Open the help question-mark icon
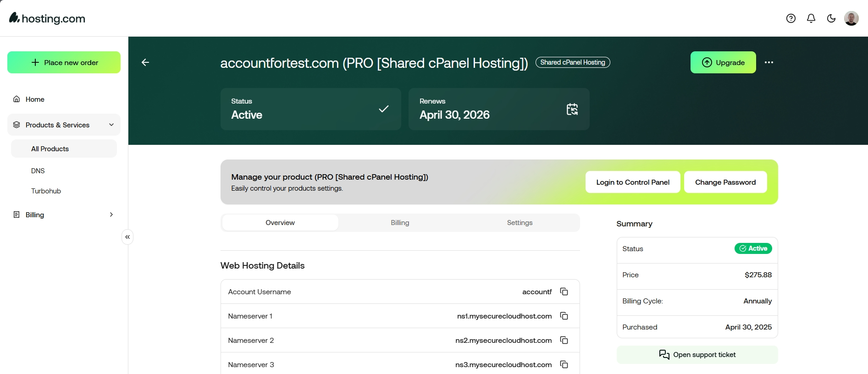This screenshot has width=868, height=374. click(791, 18)
